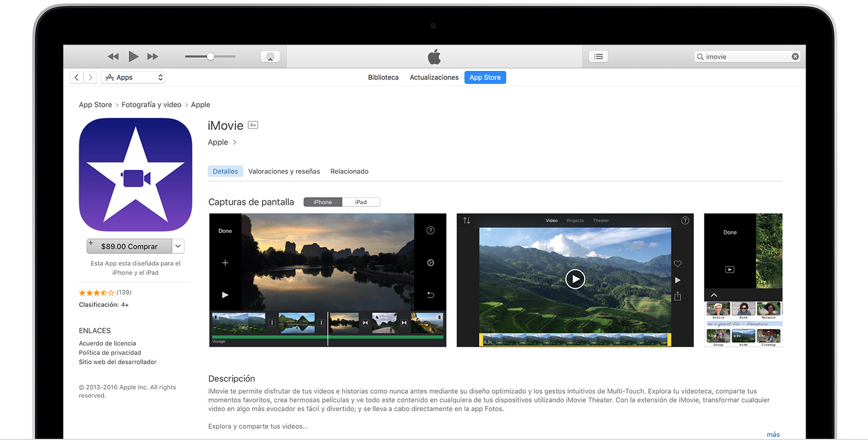
Task: Click the Apple breadcrumb link
Action: [x=200, y=105]
